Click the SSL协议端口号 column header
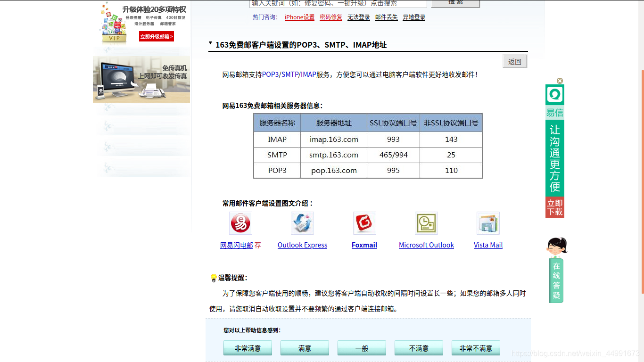 tap(393, 123)
